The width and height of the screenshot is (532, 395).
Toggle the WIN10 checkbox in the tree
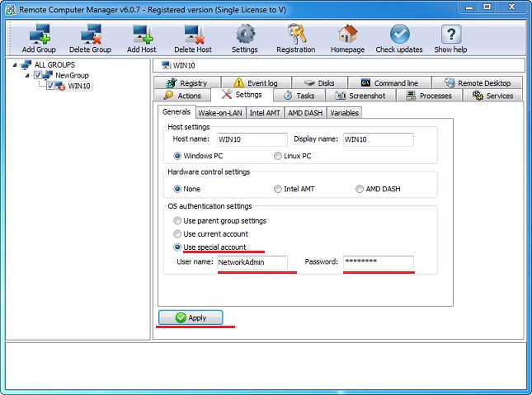pyautogui.click(x=50, y=86)
